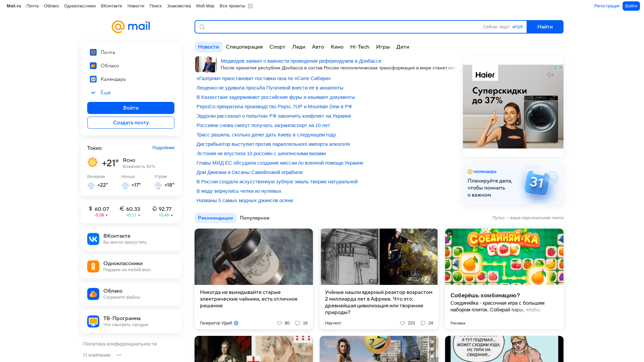Open more options next to О компании
This screenshot has width=644, height=362.
[x=119, y=355]
